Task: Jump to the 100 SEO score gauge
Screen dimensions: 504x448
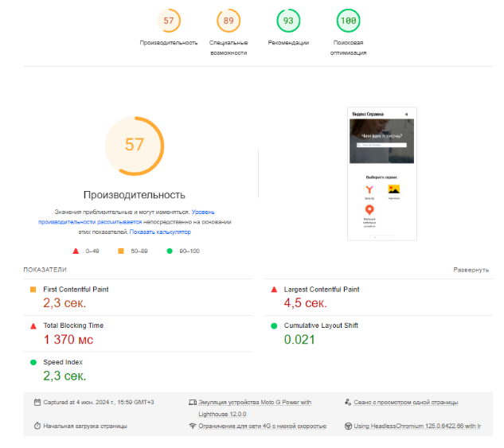Action: tap(348, 21)
